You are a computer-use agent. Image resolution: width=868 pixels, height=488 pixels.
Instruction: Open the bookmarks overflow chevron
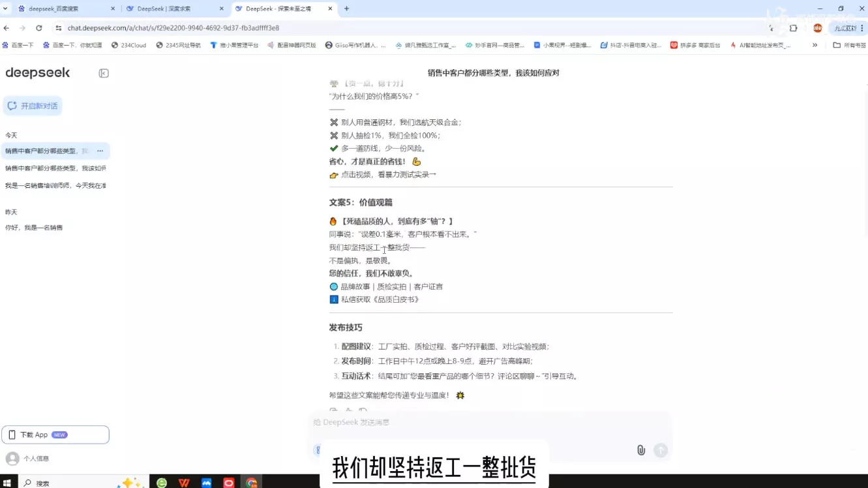coord(815,45)
